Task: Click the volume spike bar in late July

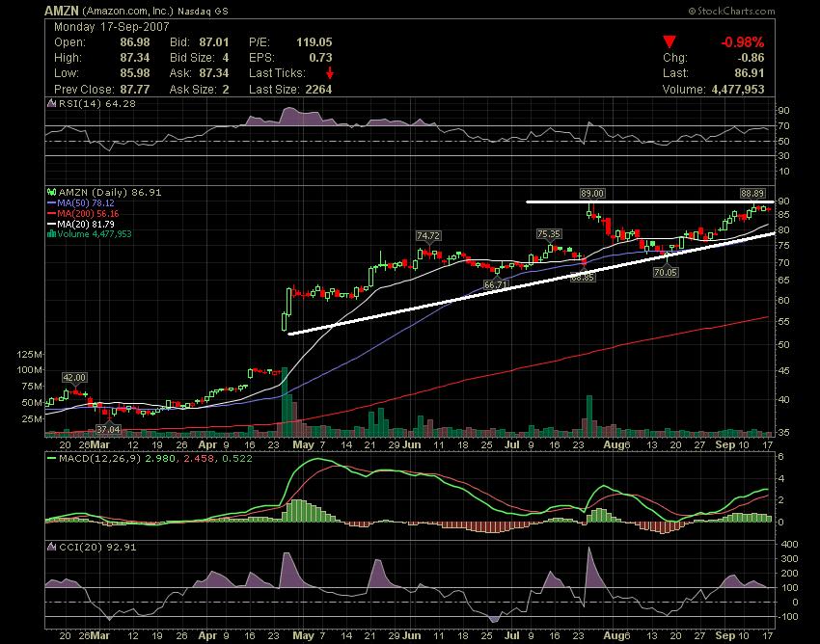Action: (589, 416)
